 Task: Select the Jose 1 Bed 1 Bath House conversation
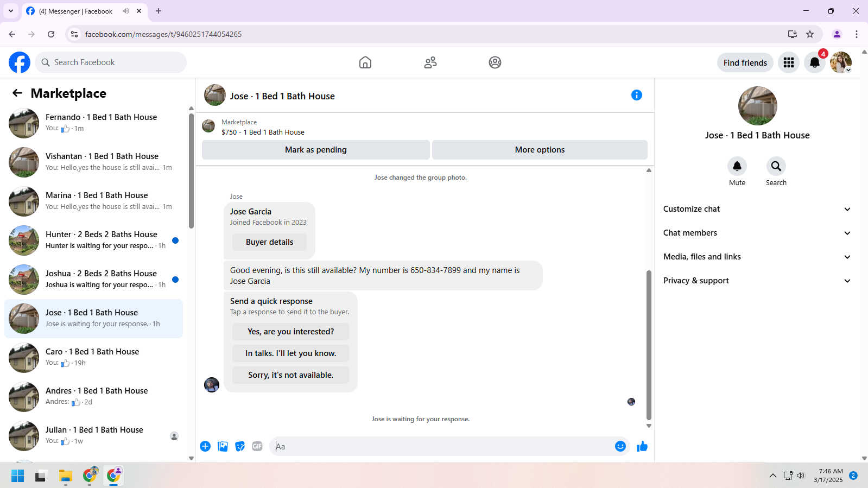click(93, 319)
